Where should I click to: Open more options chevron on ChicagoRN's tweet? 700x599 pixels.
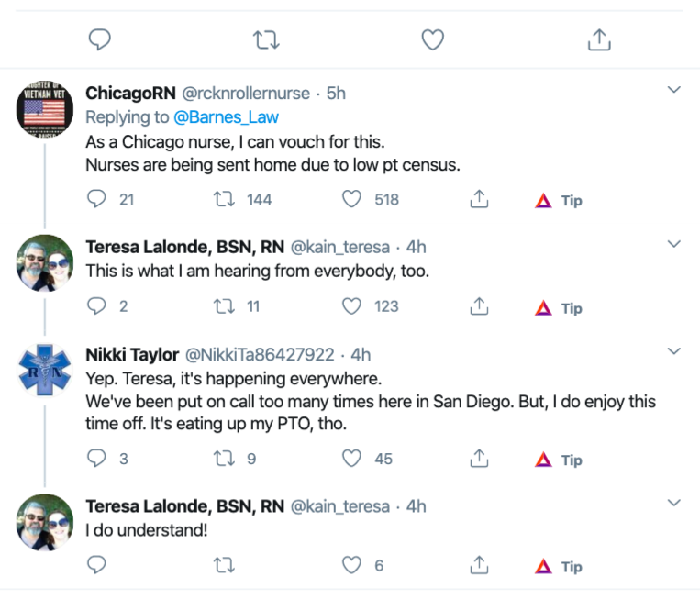pyautogui.click(x=673, y=91)
